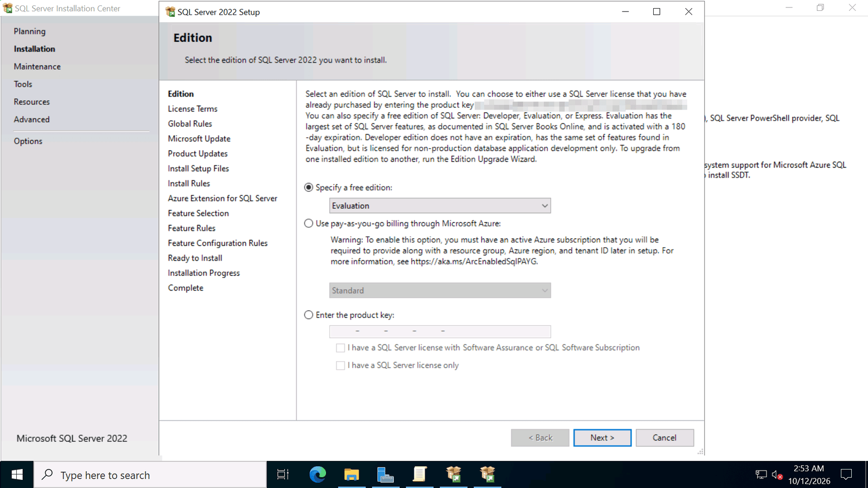Check license with Software Assurance checkbox
Screen dimensions: 868x488
point(340,348)
